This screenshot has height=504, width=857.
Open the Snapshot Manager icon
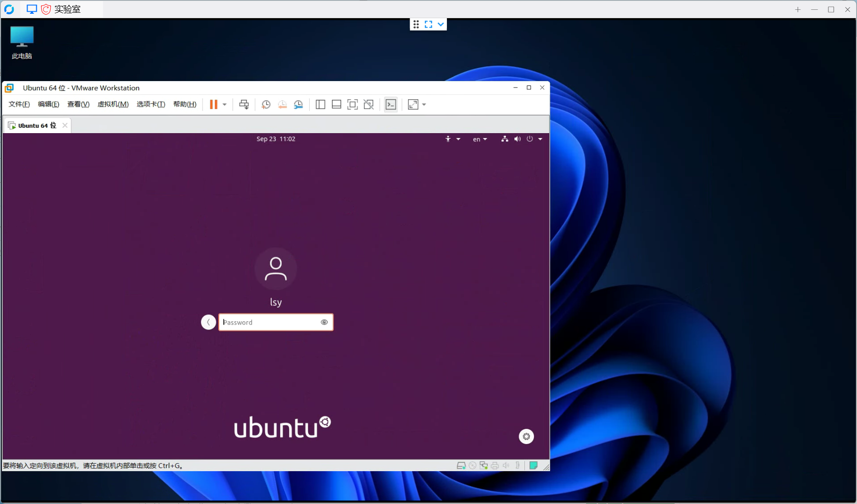(x=298, y=104)
